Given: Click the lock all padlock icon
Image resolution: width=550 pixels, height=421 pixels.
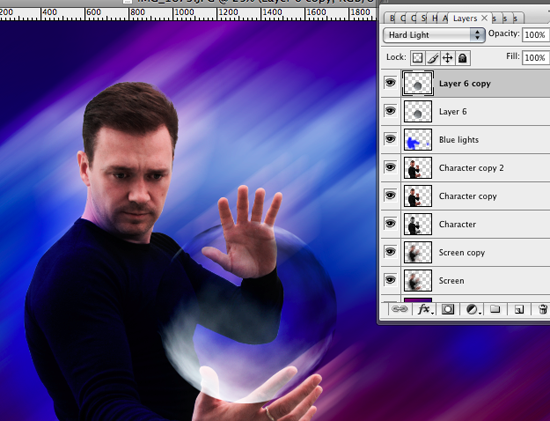Looking at the screenshot, I should [x=463, y=58].
